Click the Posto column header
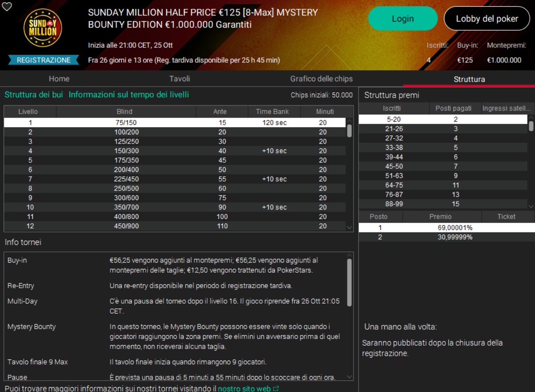This screenshot has width=535, height=392. tap(380, 217)
